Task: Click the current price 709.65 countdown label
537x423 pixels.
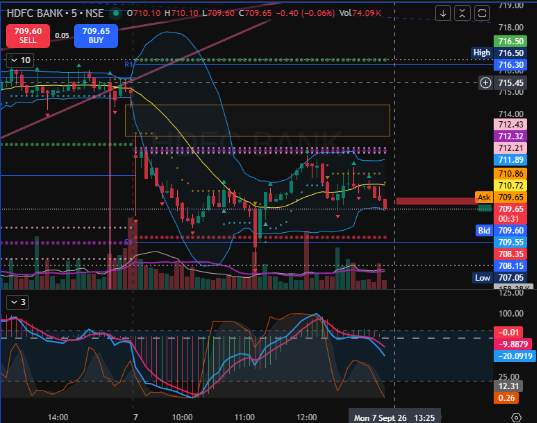Action: pyautogui.click(x=510, y=214)
